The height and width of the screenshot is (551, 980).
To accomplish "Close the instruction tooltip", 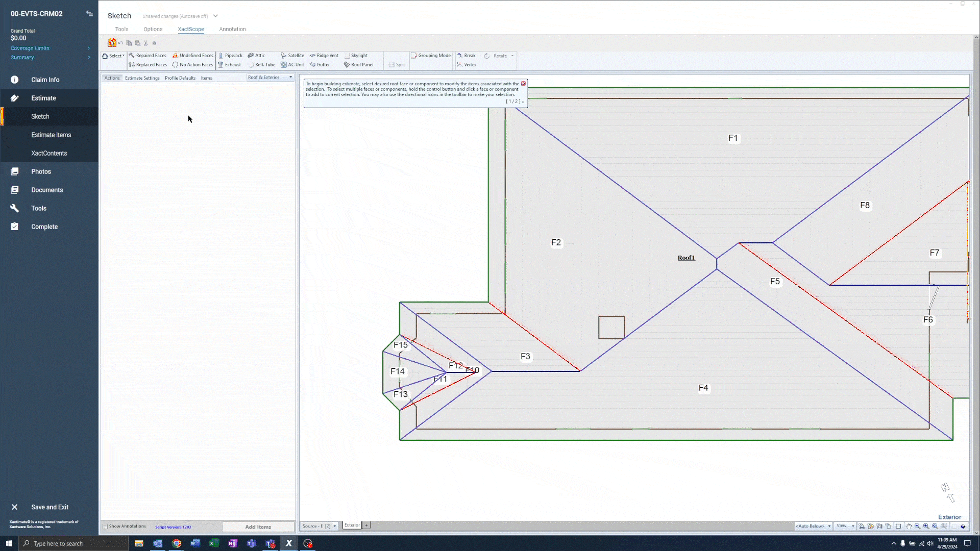I will pyautogui.click(x=523, y=83).
